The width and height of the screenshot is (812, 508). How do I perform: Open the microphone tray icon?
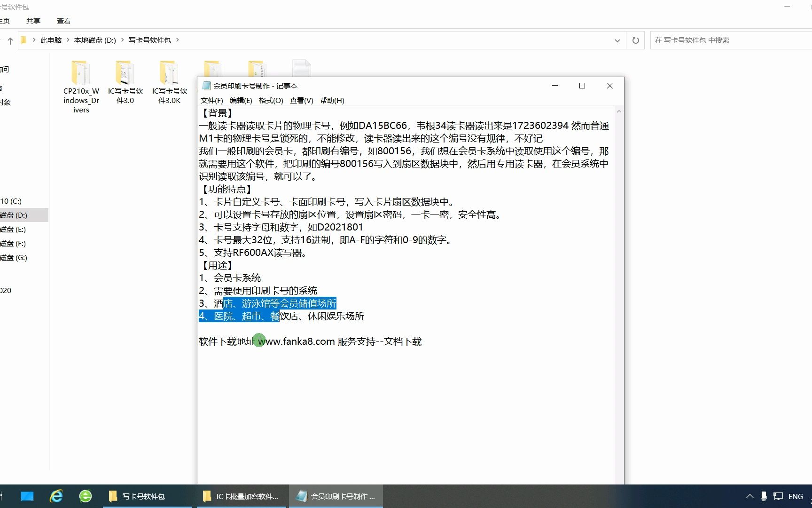coord(764,496)
